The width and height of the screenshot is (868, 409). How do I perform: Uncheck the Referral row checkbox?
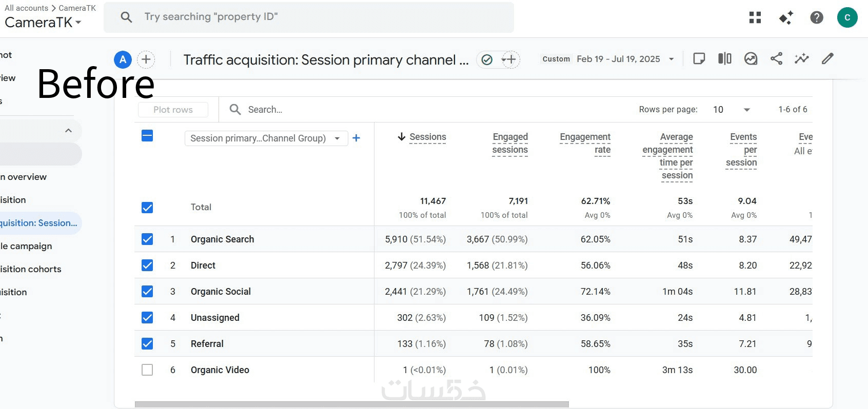[147, 343]
